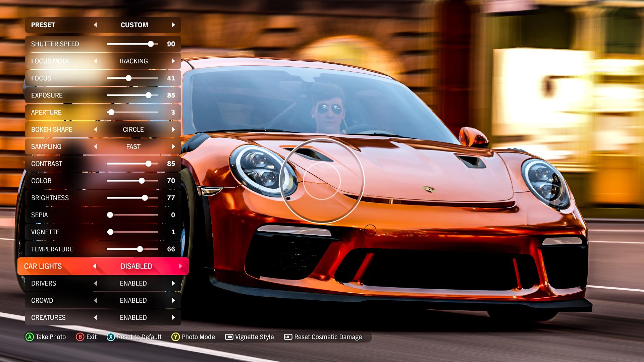Click the Exposure slider knob
Image resolution: width=644 pixels, height=362 pixels.
coord(149,95)
